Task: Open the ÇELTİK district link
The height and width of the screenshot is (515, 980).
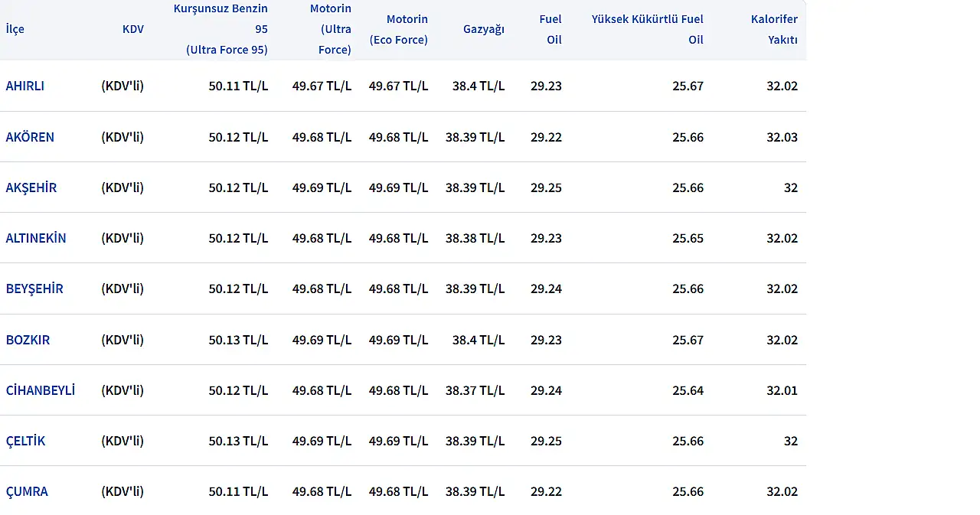Action: (26, 441)
